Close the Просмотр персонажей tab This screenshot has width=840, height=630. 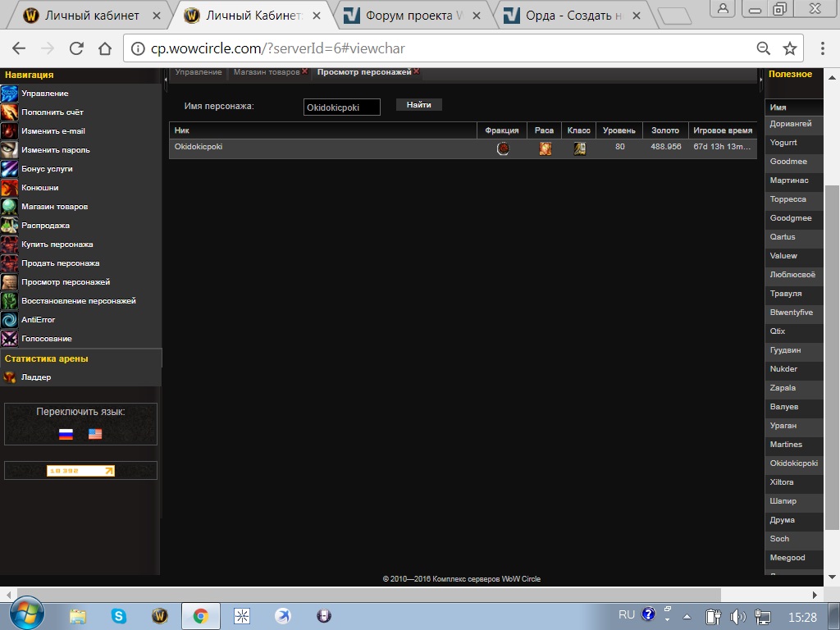click(x=417, y=71)
